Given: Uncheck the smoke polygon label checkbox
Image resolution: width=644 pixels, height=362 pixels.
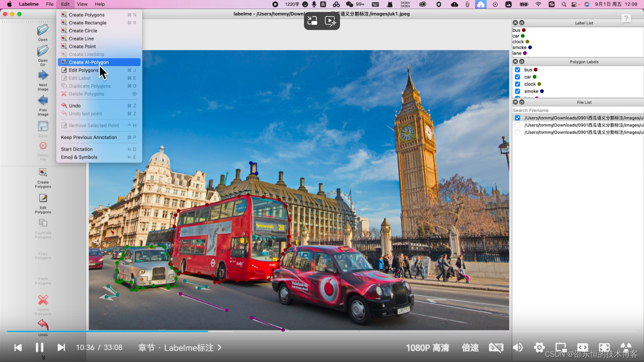Looking at the screenshot, I should 517,91.
